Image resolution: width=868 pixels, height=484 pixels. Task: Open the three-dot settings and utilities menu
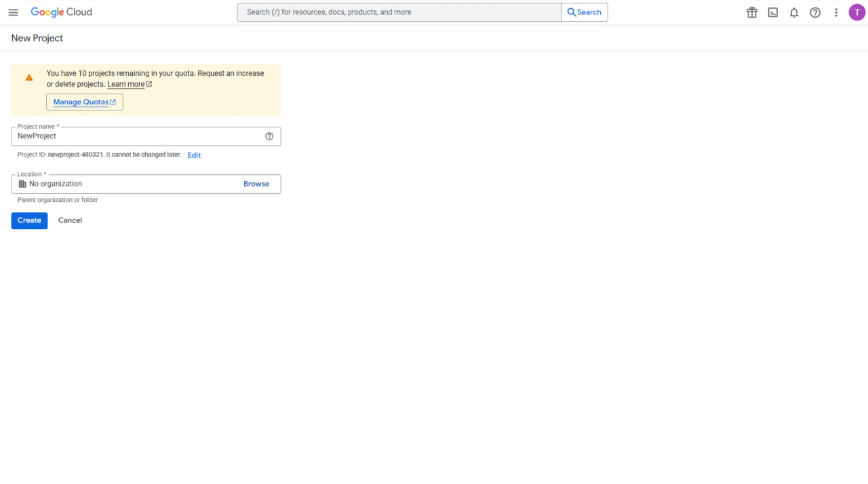pos(836,12)
